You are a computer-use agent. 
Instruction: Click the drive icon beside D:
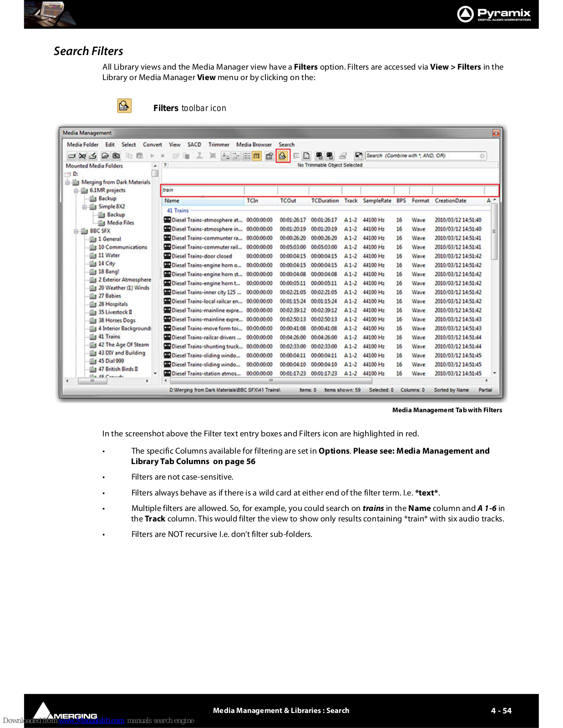point(67,174)
